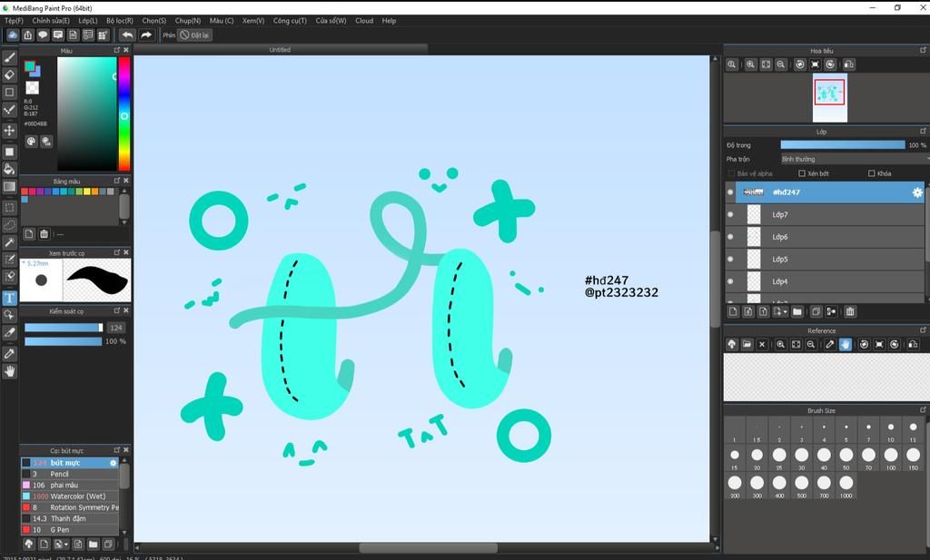The width and height of the screenshot is (930, 560).
Task: Enable the Xén bớt clipping checkbox
Action: point(802,173)
